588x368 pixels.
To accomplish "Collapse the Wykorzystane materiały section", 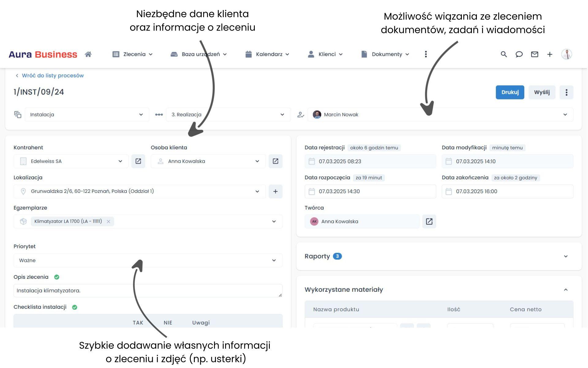I will [x=566, y=289].
